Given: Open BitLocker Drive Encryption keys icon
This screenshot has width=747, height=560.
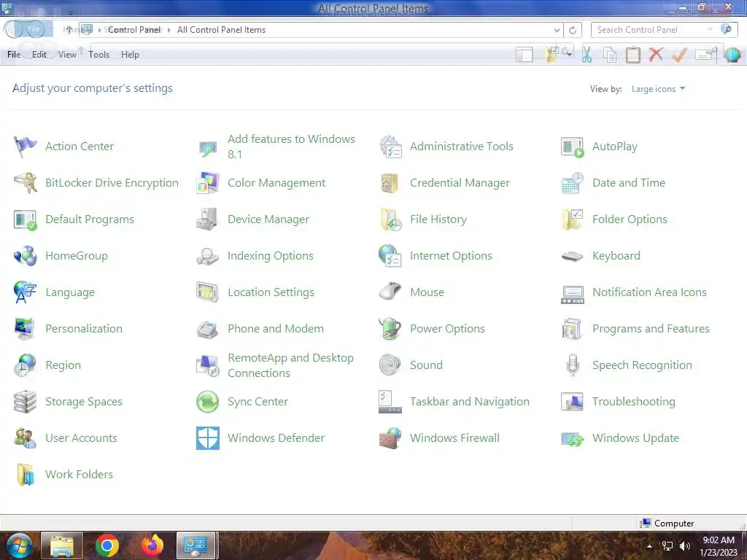Looking at the screenshot, I should point(25,183).
